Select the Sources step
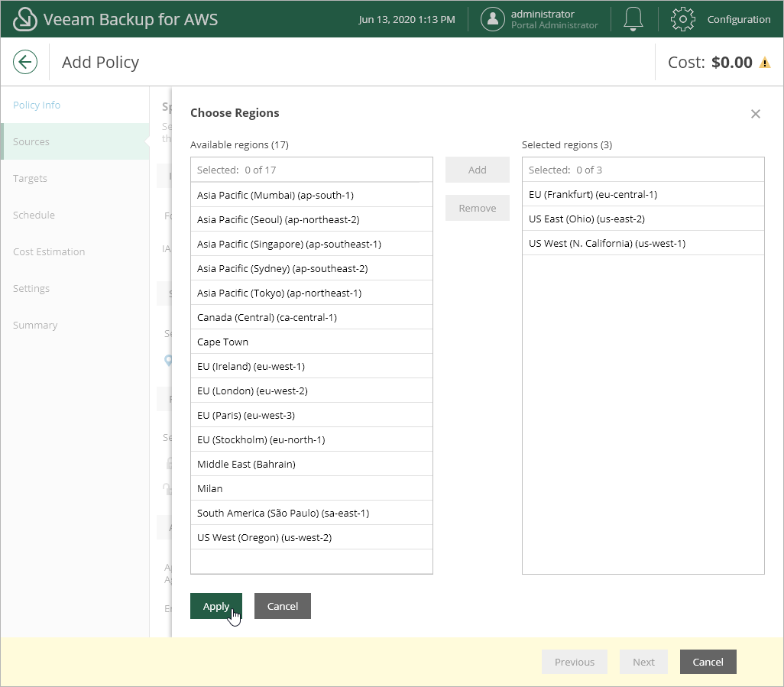The width and height of the screenshot is (784, 687). coord(75,141)
